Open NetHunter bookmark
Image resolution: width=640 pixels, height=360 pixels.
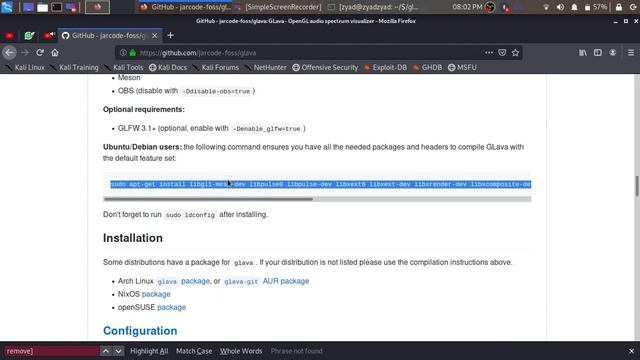pyautogui.click(x=265, y=67)
